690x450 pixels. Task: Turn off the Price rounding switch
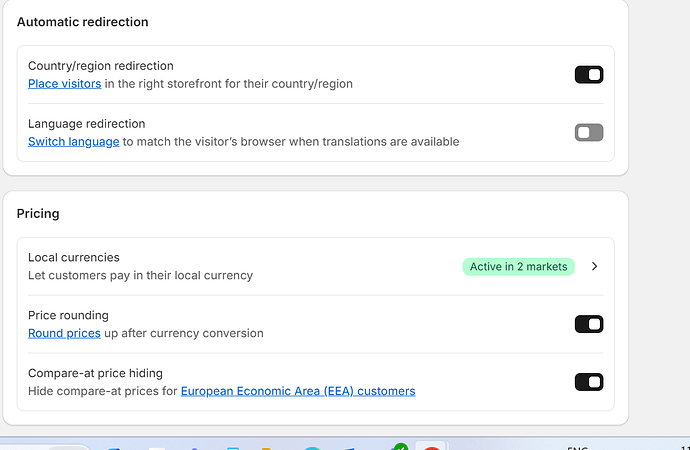[588, 323]
